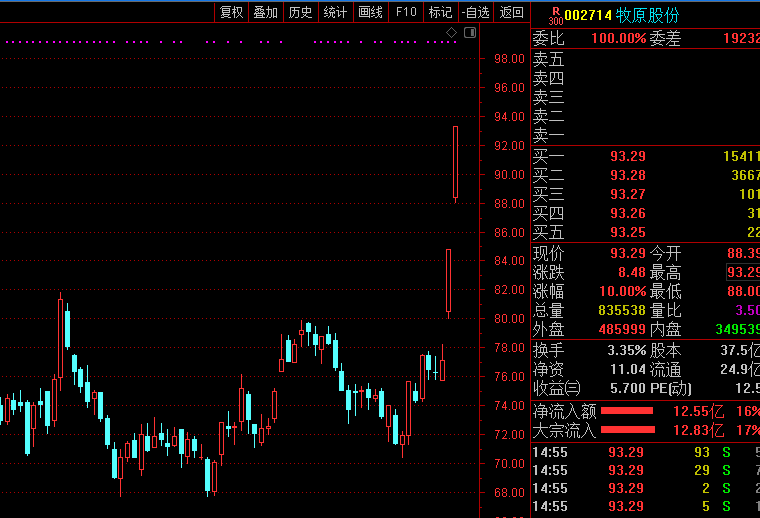Click 现价 current price 93.29
This screenshot has width=760, height=518.
click(x=628, y=253)
